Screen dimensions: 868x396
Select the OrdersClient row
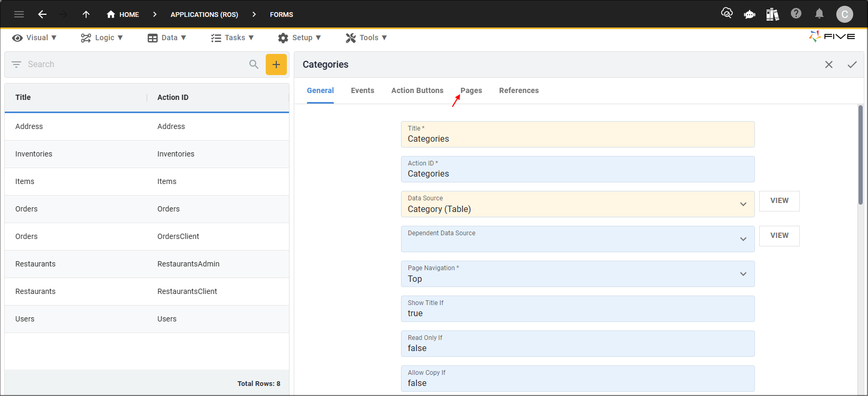[x=147, y=236]
